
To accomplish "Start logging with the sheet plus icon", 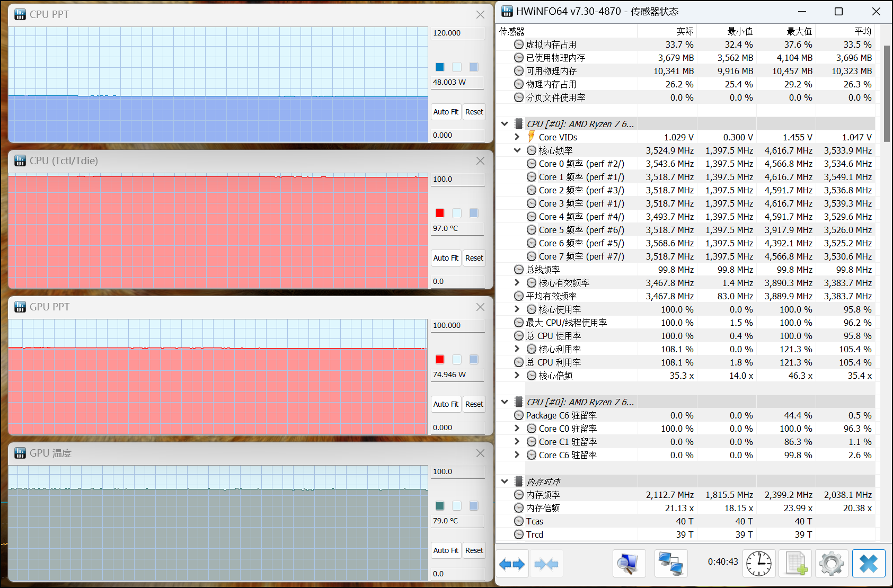I will tap(795, 563).
